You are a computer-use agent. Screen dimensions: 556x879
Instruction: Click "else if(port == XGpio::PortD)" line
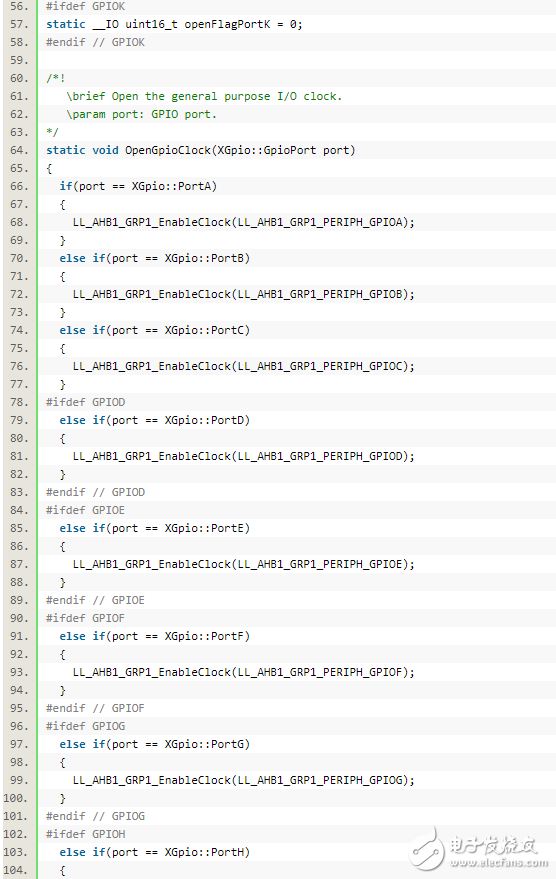coord(155,420)
